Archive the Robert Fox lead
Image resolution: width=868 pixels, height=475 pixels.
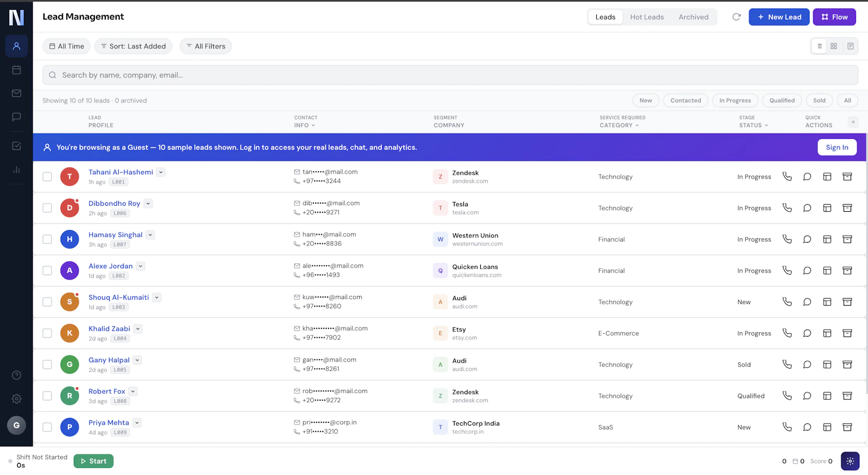tap(847, 396)
